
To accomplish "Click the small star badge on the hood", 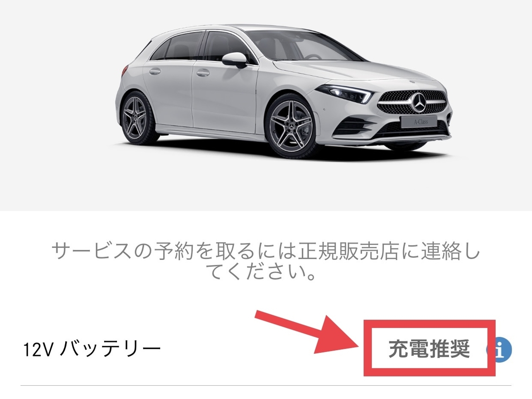I will [411, 82].
